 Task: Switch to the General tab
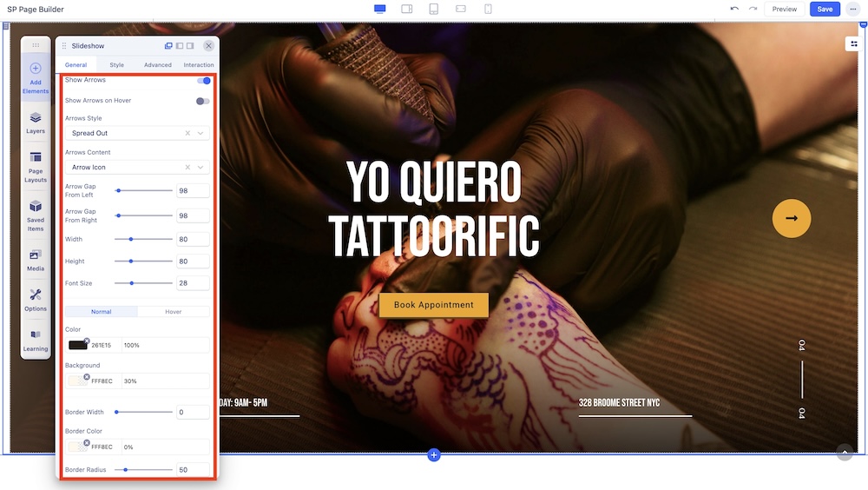click(x=76, y=65)
